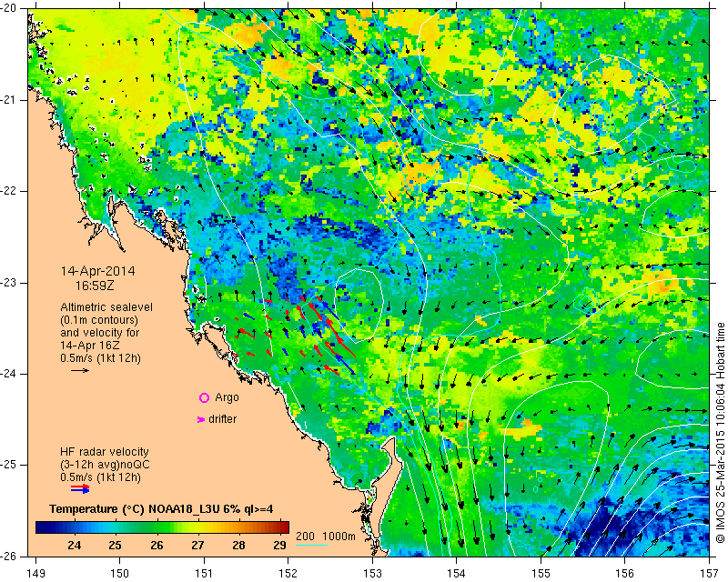Click the '14-Apr-2014' date text
The image size is (728, 582).
[98, 271]
